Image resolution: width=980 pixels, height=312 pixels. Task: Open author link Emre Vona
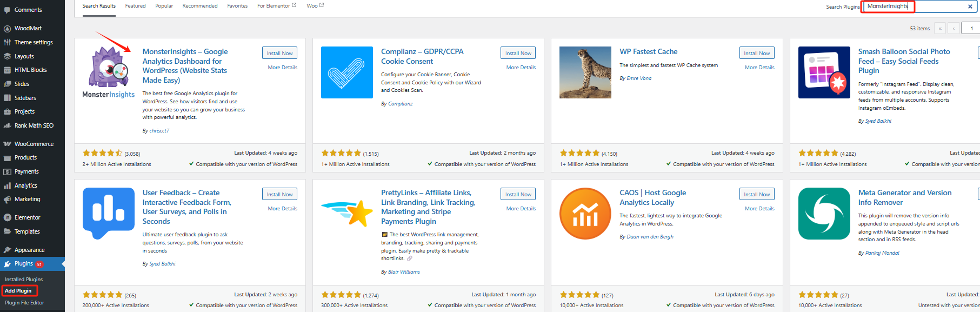tap(639, 78)
